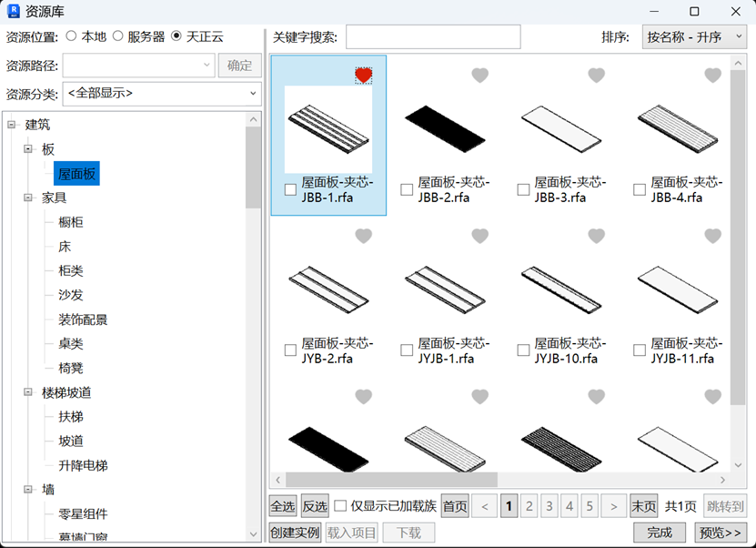This screenshot has height=548, width=756.
Task: Select 沙发 in the category tree
Action: 71,295
